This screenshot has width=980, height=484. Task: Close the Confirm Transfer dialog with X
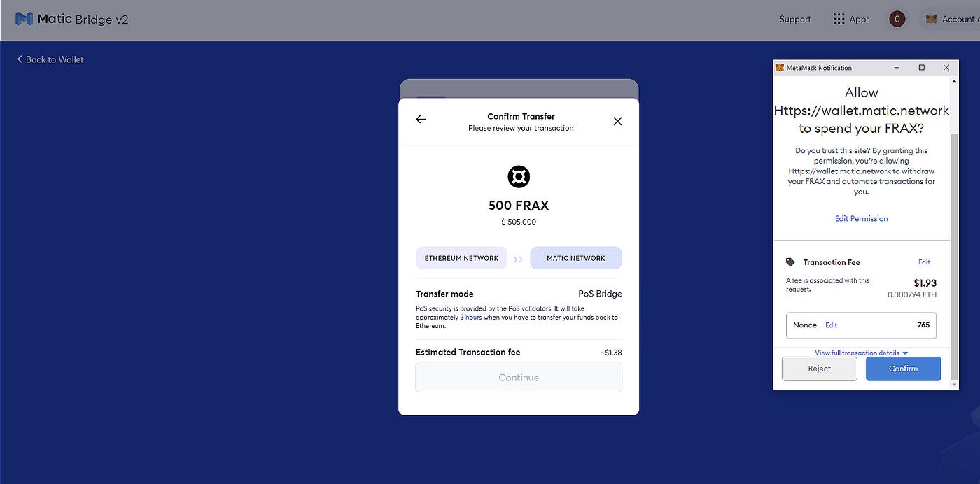coord(617,121)
